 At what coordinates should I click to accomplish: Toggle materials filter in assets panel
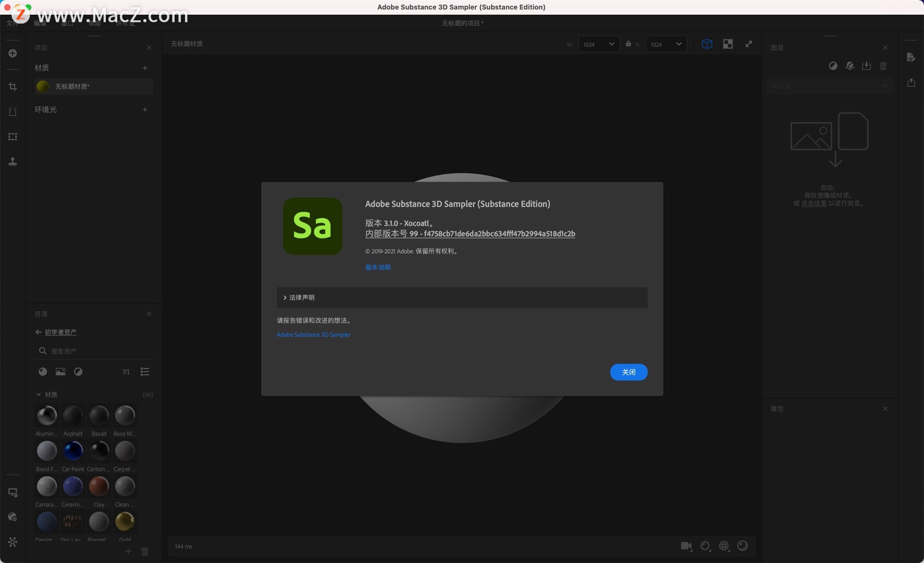coord(43,372)
